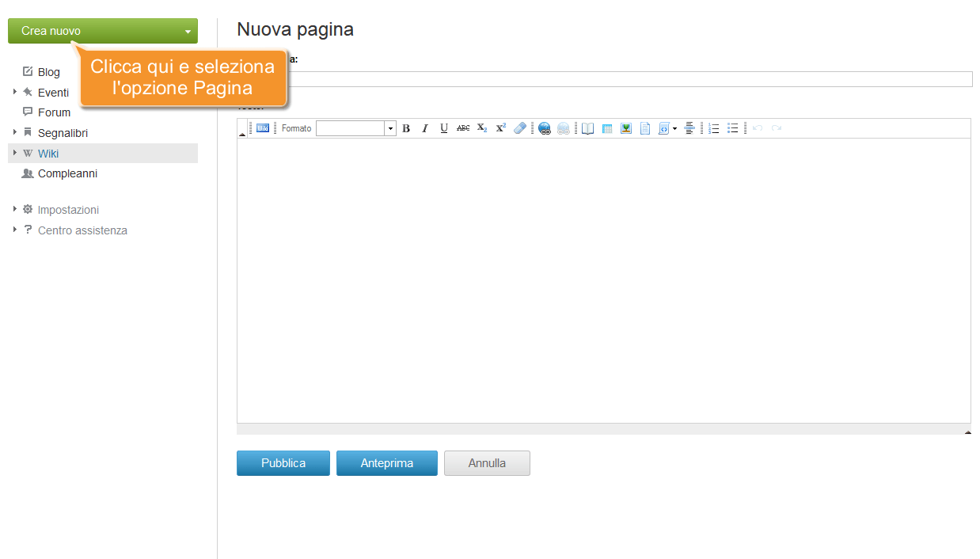The width and height of the screenshot is (980, 559).
Task: Click the Blog pencil icon in sidebar
Action: pyautogui.click(x=28, y=71)
